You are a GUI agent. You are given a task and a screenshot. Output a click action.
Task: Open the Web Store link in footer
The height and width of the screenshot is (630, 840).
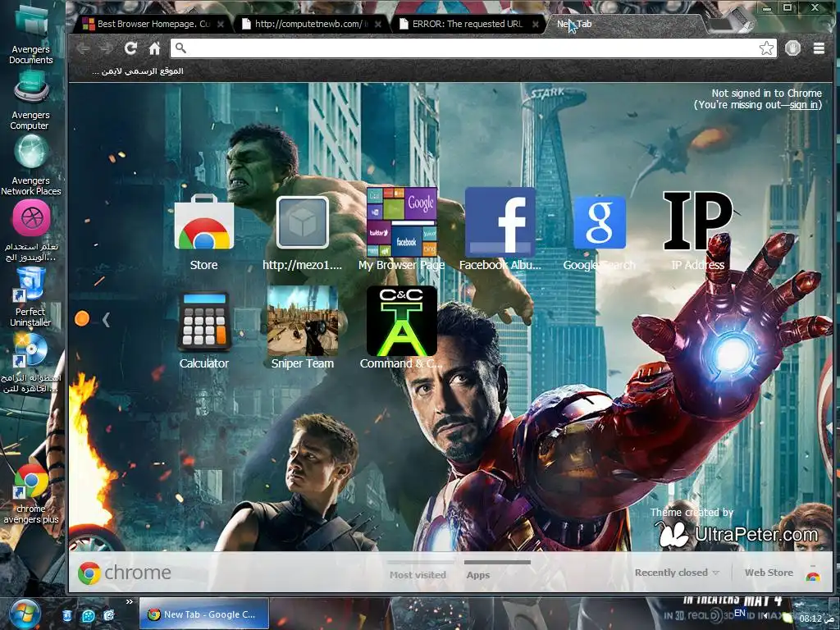tap(769, 572)
